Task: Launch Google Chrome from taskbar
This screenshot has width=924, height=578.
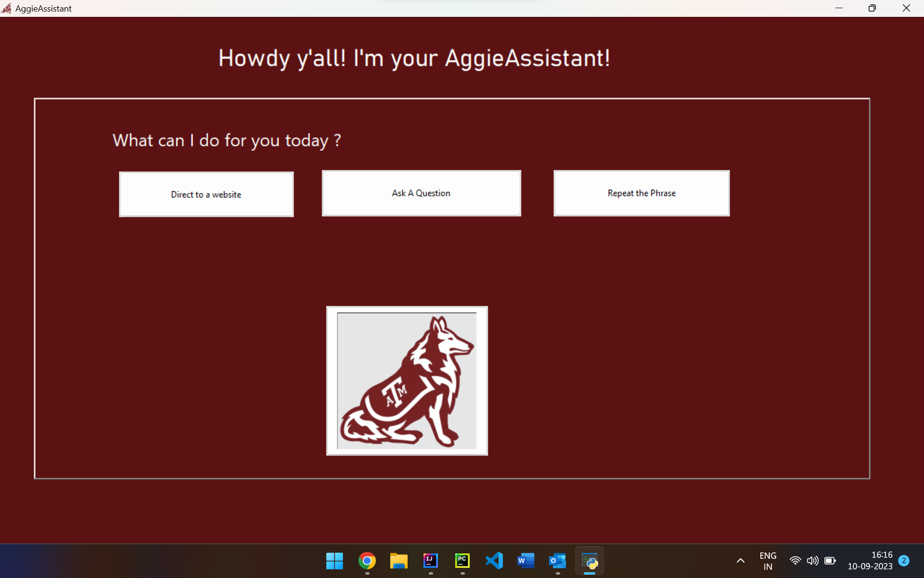Action: 367,561
